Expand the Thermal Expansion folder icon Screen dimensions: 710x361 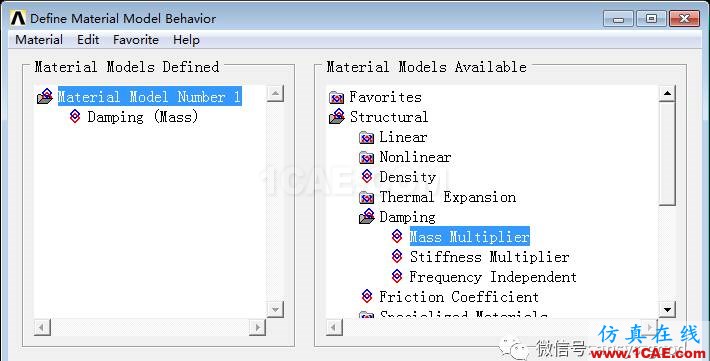[366, 197]
